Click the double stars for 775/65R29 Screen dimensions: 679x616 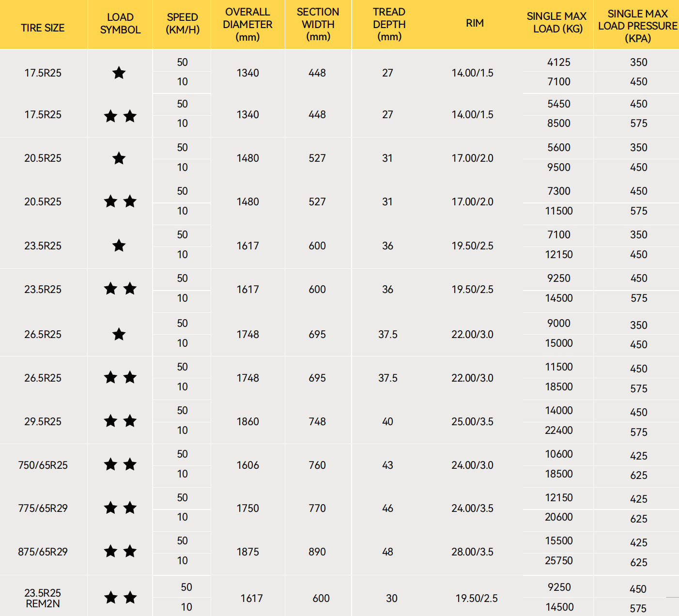tap(120, 508)
